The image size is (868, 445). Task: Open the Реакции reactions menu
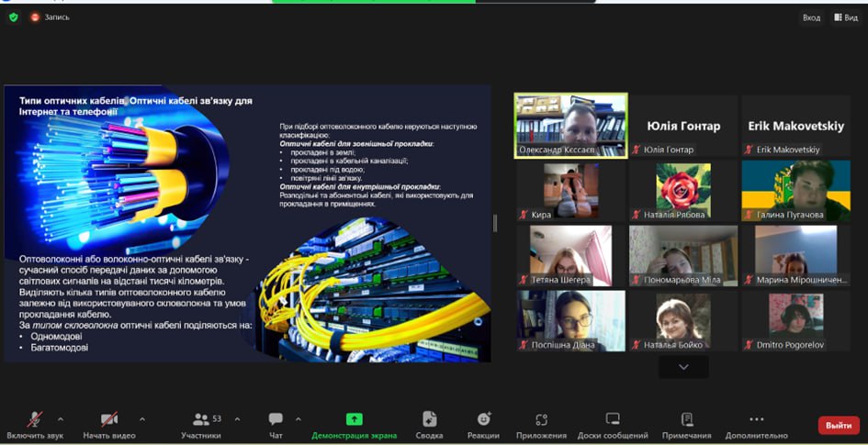pyautogui.click(x=483, y=419)
